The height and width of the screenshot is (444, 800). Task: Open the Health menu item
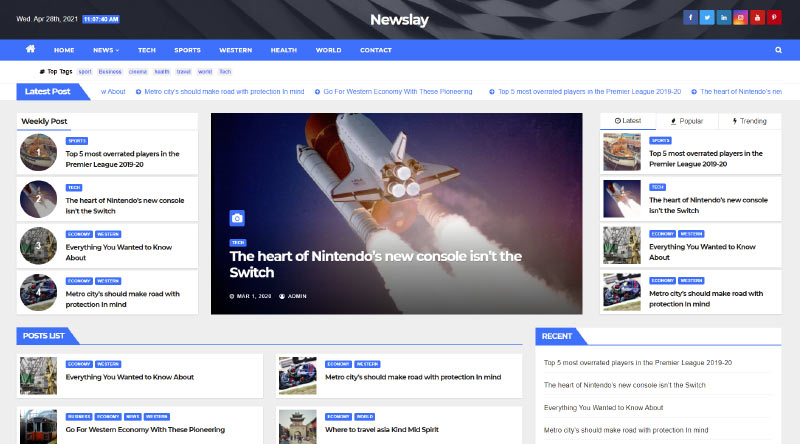click(284, 50)
